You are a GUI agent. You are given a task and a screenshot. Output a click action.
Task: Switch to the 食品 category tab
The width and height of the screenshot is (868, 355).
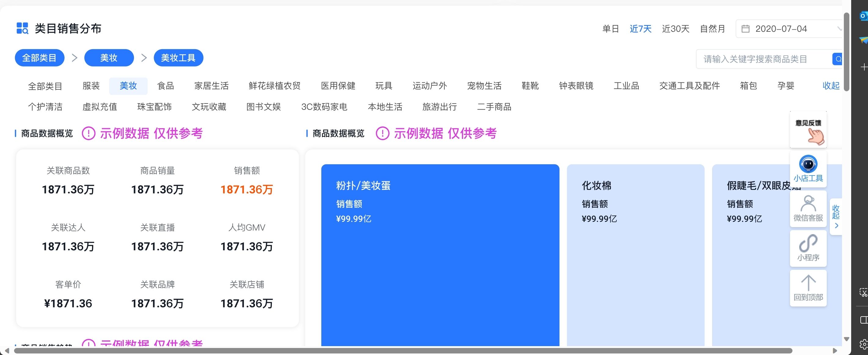(x=165, y=86)
